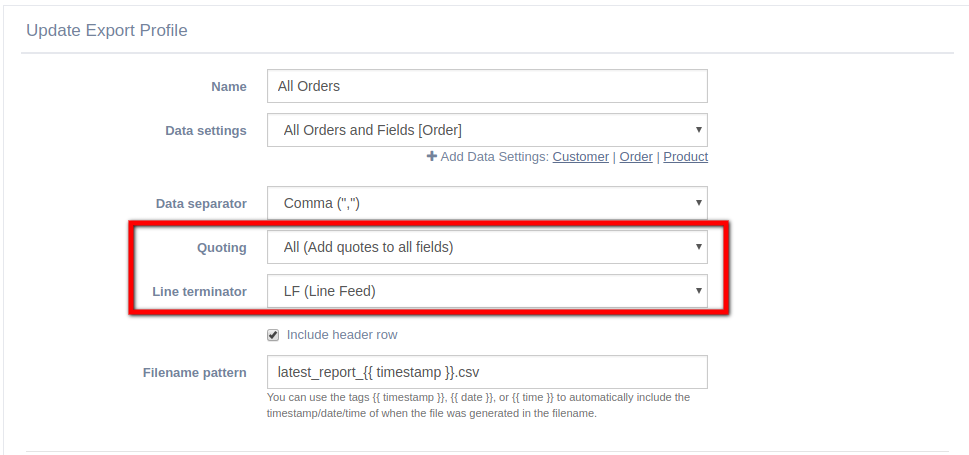Click the 'Data separator' field label
This screenshot has height=455, width=969.
click(201, 203)
